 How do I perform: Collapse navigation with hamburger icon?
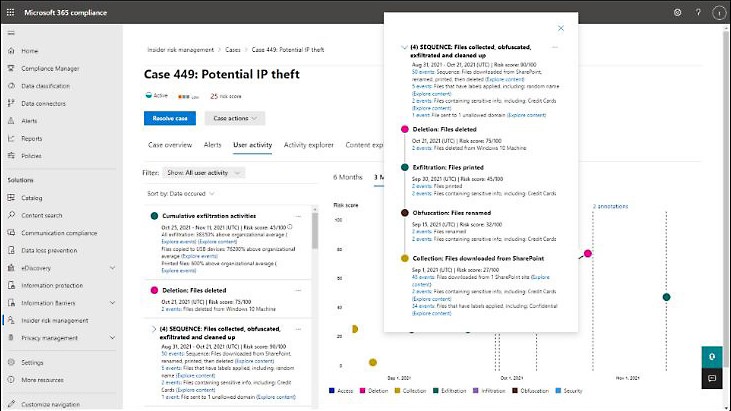pyautogui.click(x=11, y=33)
